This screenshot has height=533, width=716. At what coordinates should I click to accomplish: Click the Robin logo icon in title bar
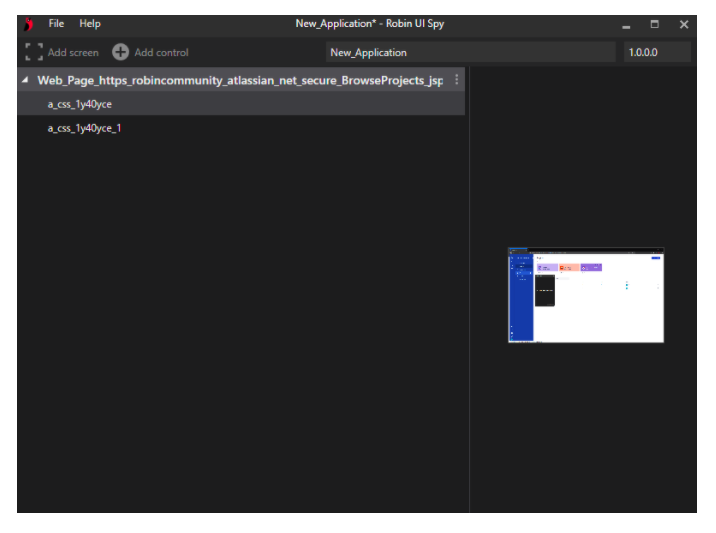pos(28,24)
